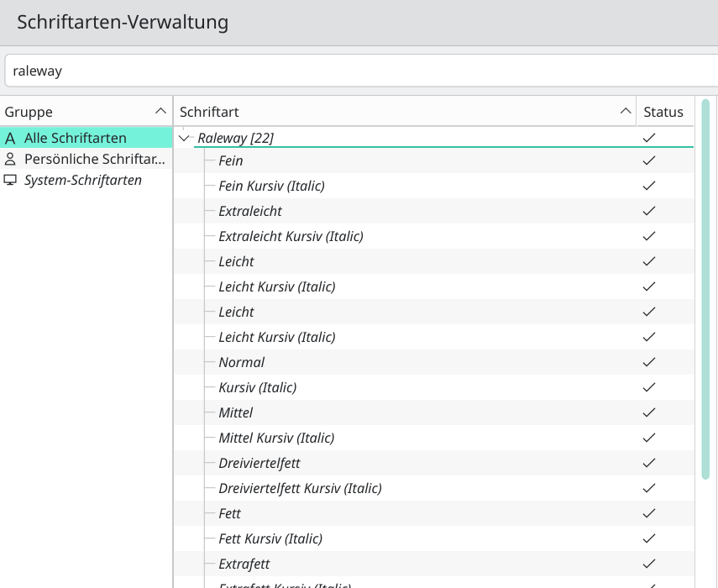Click the checkmark for Dreiviertelfett Kursiv (Italic)

[x=649, y=488]
